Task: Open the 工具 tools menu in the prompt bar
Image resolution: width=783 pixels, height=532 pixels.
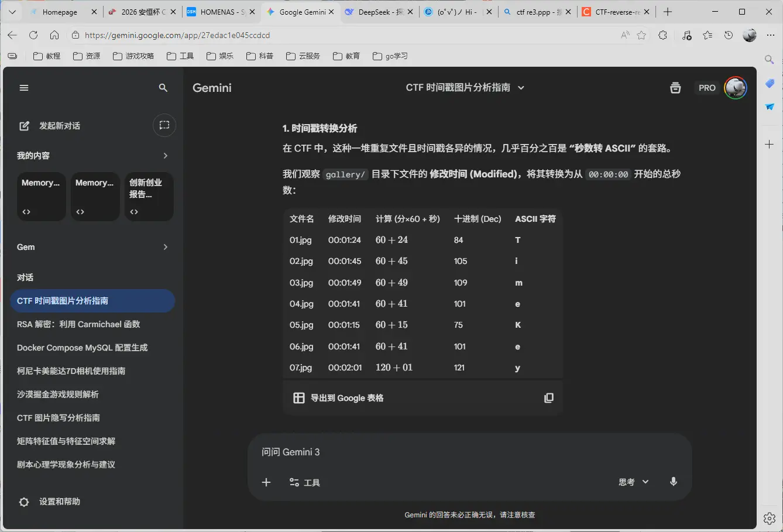Action: [x=304, y=482]
